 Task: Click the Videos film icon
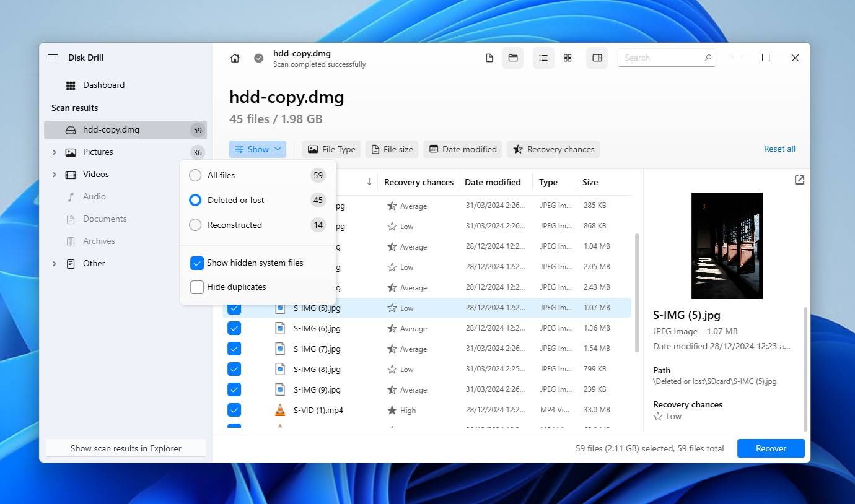71,175
